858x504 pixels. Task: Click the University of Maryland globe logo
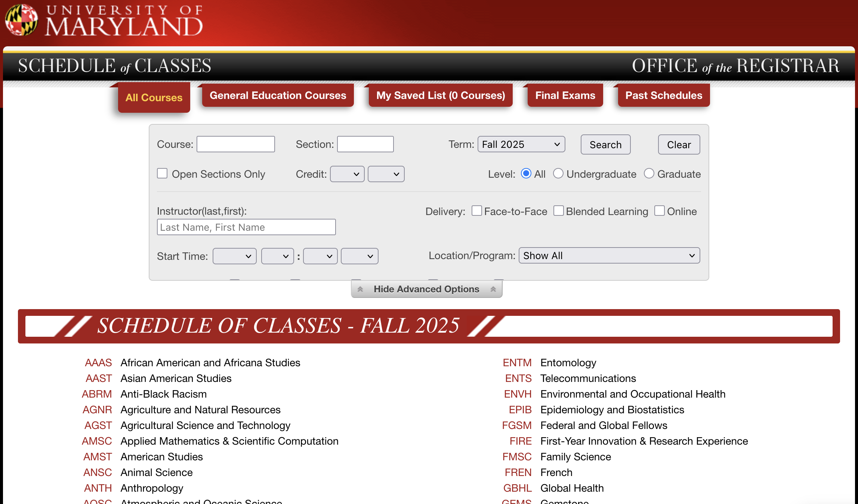click(x=21, y=20)
